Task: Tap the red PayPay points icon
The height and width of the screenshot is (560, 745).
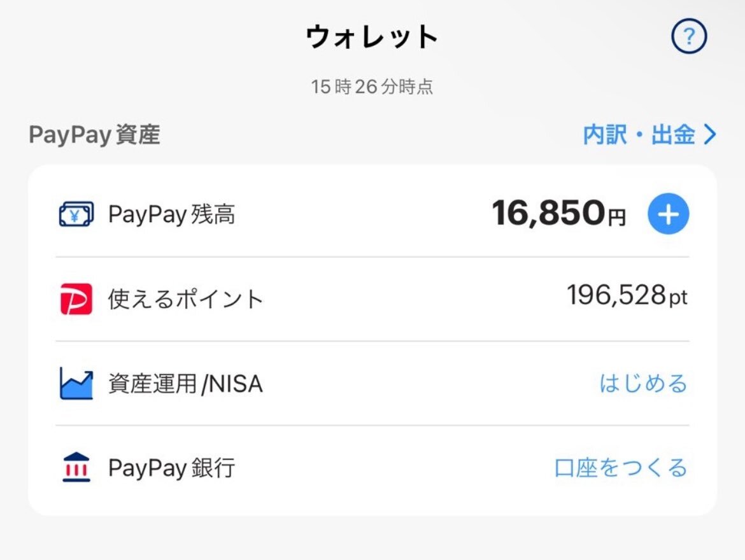Action: coord(76,299)
